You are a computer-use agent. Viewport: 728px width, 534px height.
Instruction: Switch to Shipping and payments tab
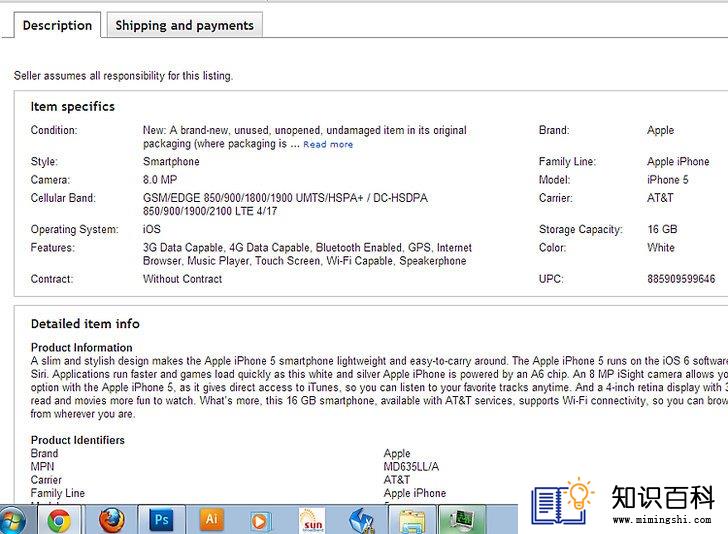184,25
